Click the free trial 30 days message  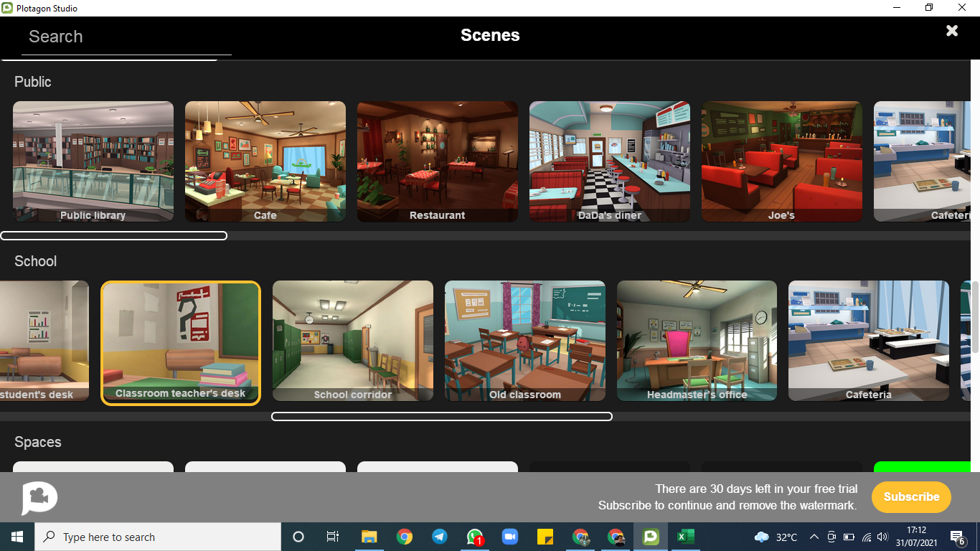click(x=756, y=489)
